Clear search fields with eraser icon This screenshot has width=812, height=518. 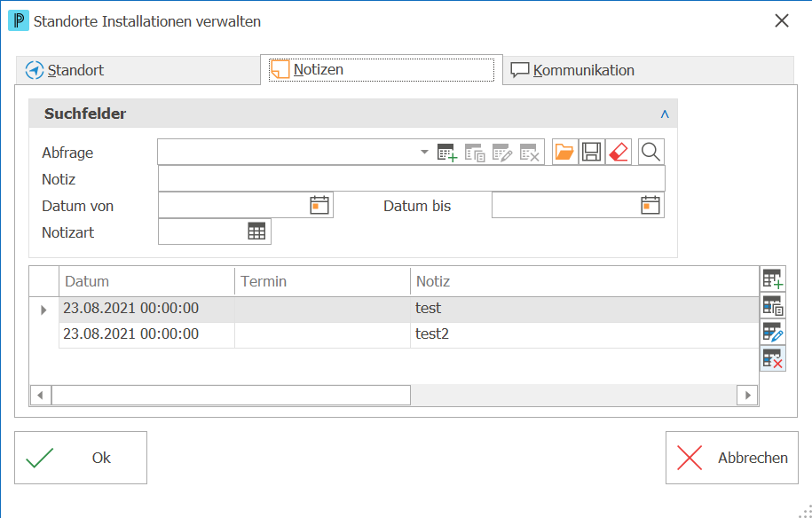click(x=619, y=153)
